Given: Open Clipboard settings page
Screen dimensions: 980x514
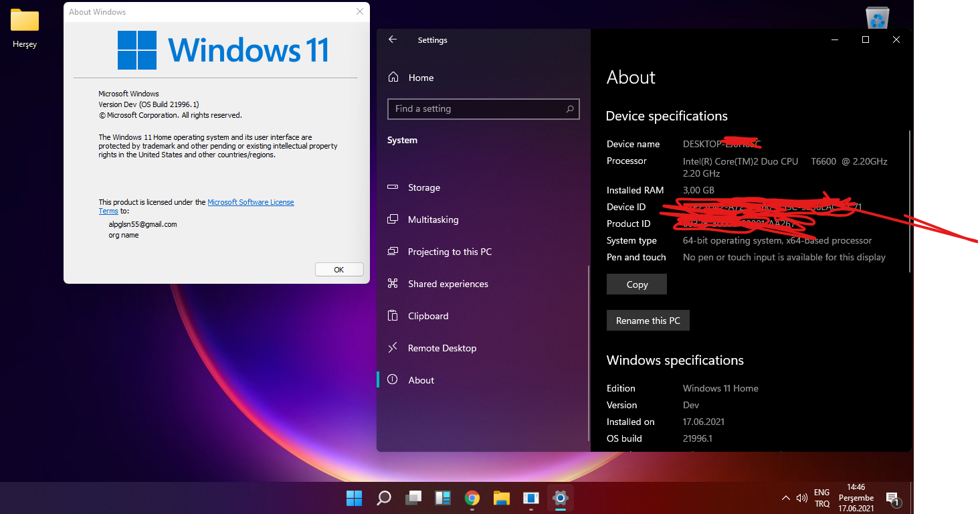Looking at the screenshot, I should [x=482, y=316].
